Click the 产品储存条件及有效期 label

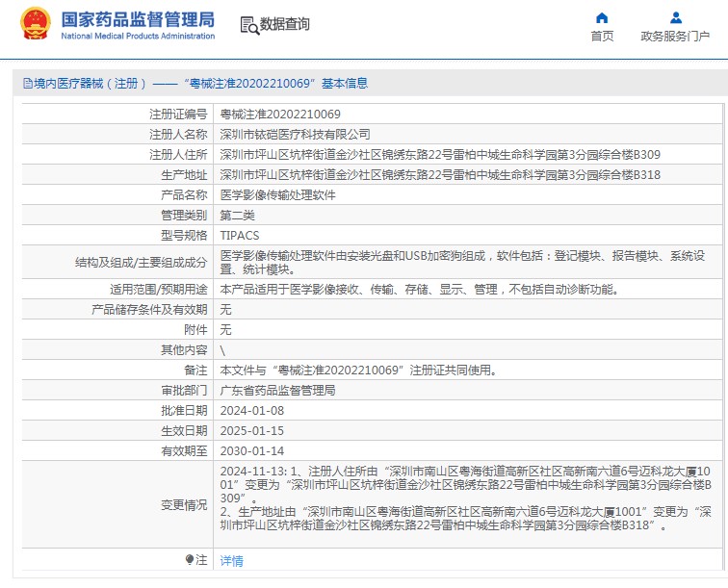click(x=149, y=310)
